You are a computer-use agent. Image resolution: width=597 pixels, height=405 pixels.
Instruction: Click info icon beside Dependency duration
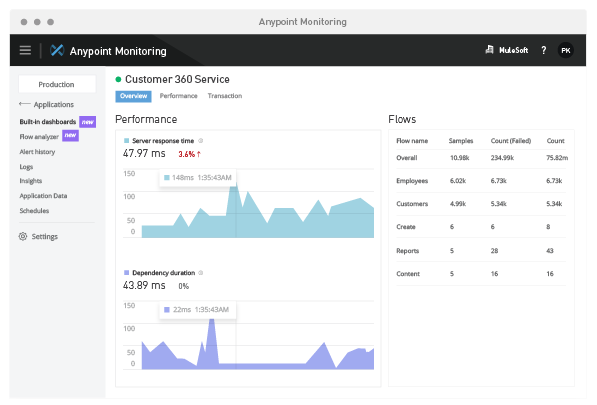[x=201, y=273]
